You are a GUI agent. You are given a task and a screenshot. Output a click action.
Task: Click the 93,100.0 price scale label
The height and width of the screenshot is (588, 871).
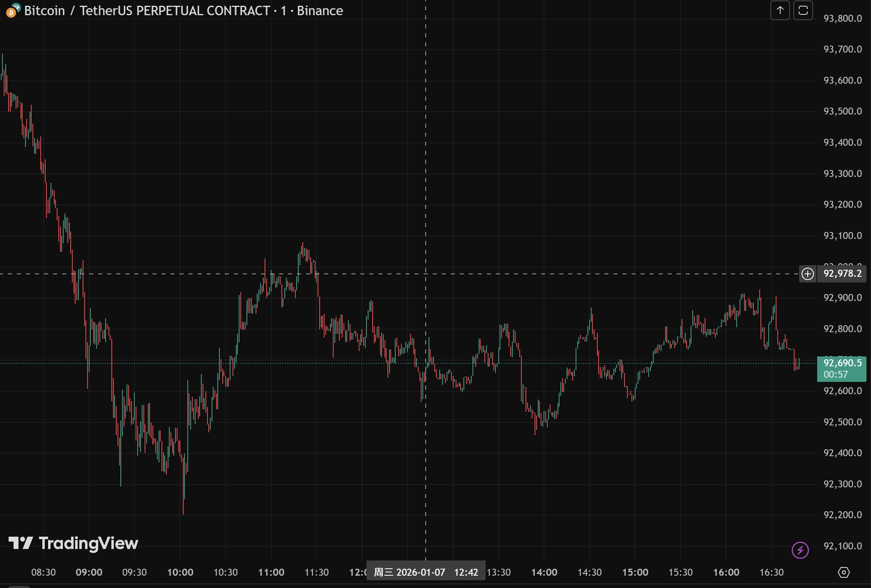(x=842, y=236)
